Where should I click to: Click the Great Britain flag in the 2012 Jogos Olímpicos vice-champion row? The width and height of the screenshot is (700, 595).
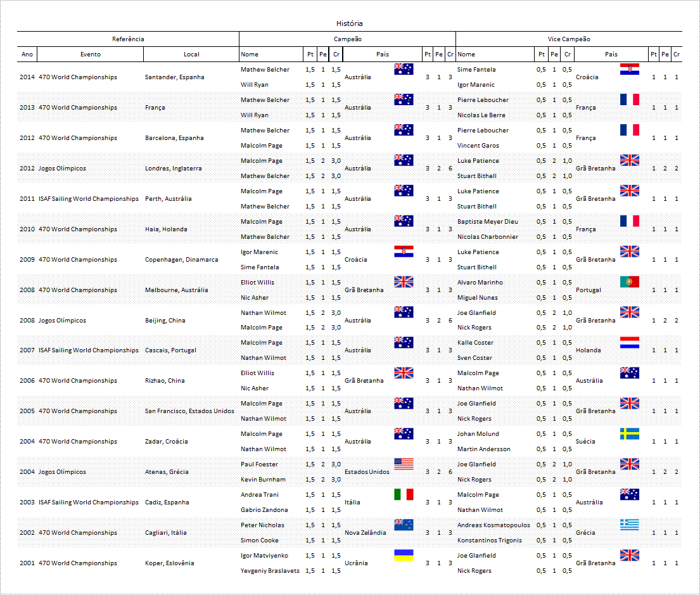tap(630, 160)
